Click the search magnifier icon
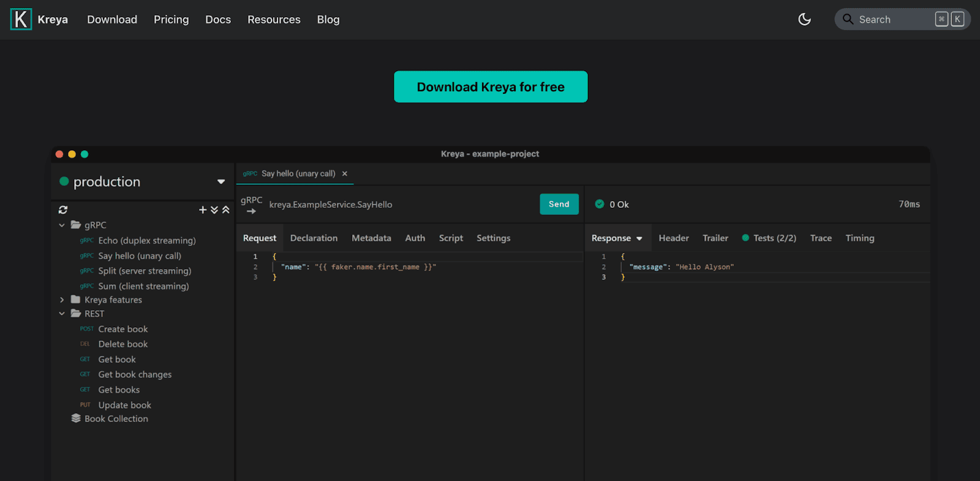Screen dimensions: 980x481 [x=848, y=20]
